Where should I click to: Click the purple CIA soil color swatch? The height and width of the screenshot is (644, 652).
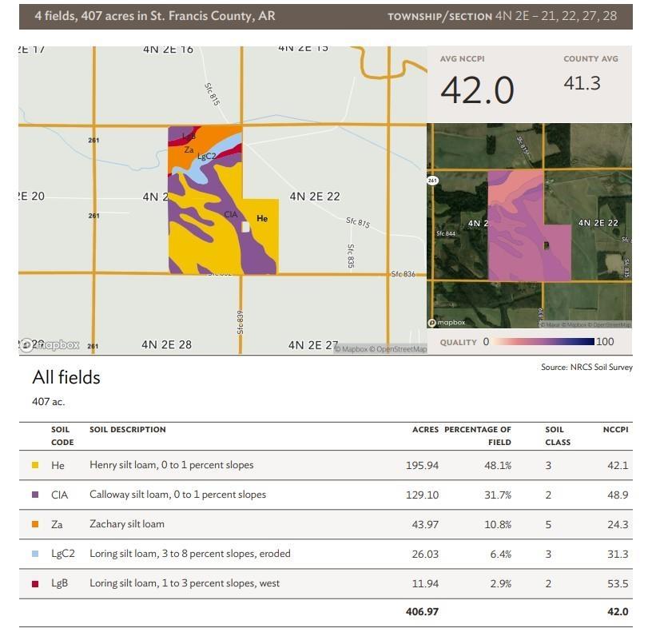35,495
